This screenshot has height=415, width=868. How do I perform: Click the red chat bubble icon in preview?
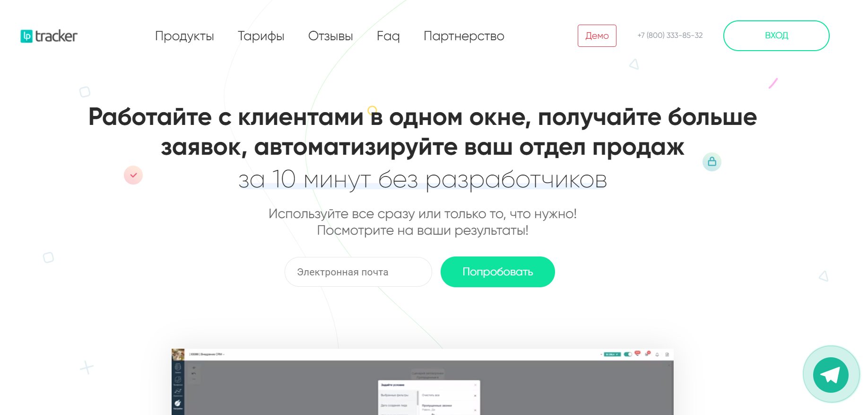point(637,353)
